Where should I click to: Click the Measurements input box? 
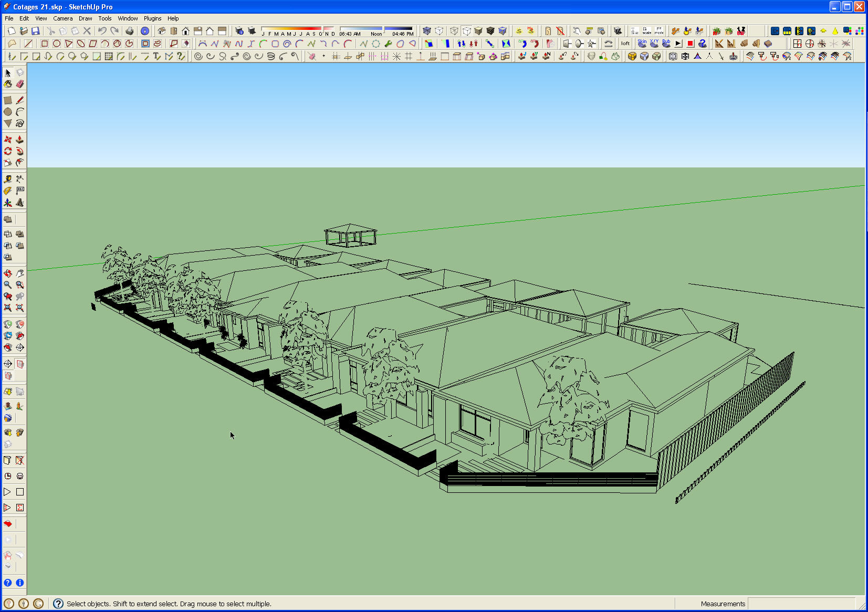[801, 604]
